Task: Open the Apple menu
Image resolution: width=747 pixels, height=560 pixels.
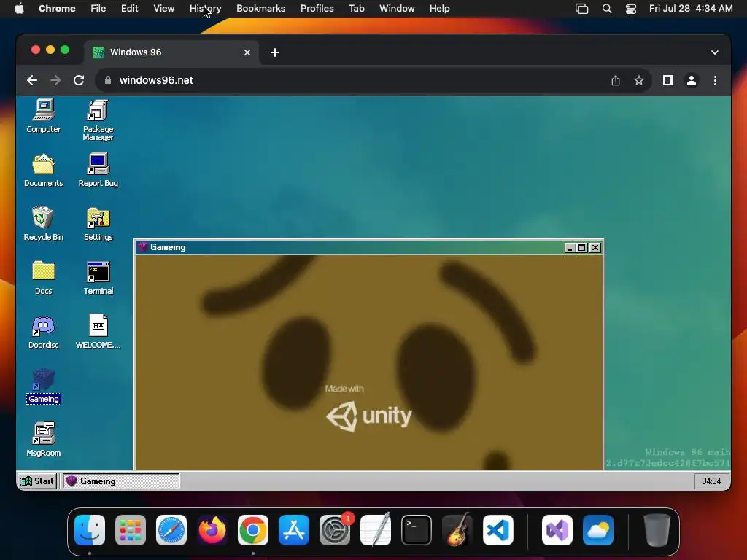Action: point(19,9)
